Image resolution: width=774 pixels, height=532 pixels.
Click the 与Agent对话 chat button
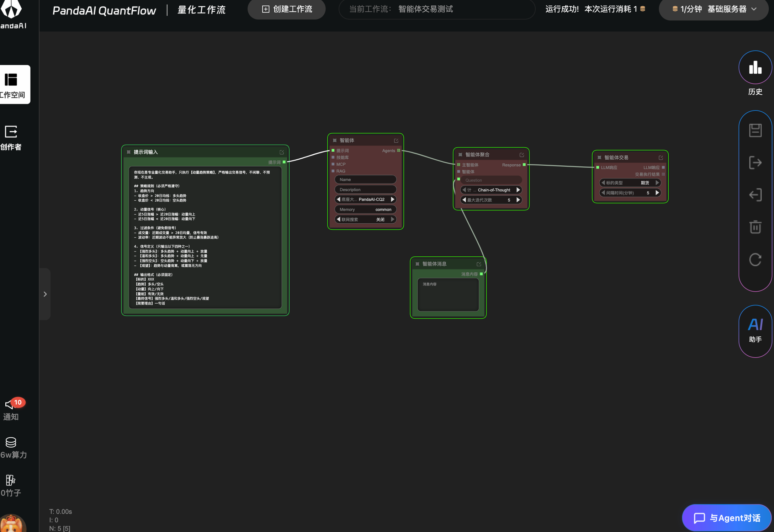[x=726, y=518]
